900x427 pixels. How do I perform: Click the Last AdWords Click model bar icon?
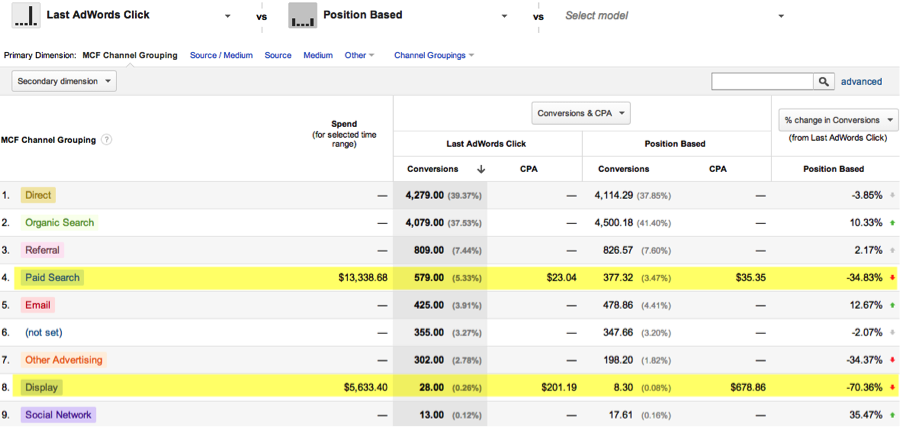pos(26,15)
